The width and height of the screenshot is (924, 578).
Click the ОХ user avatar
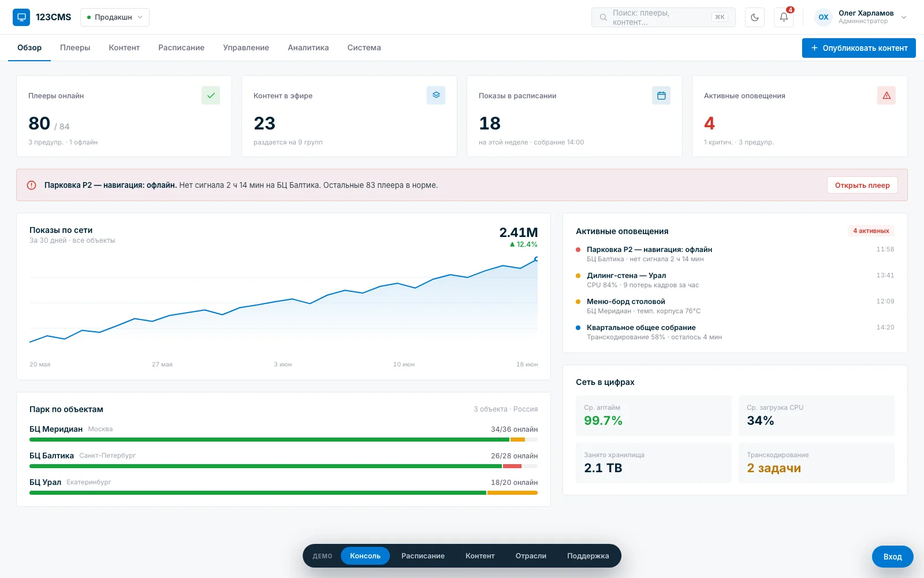[824, 17]
